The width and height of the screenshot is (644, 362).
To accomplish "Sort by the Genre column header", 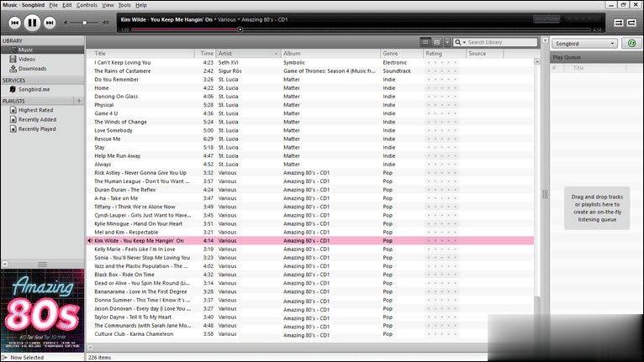I will pos(402,54).
